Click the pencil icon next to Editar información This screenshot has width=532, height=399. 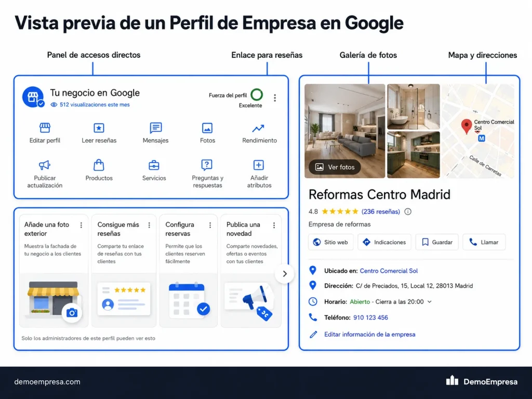(x=313, y=335)
